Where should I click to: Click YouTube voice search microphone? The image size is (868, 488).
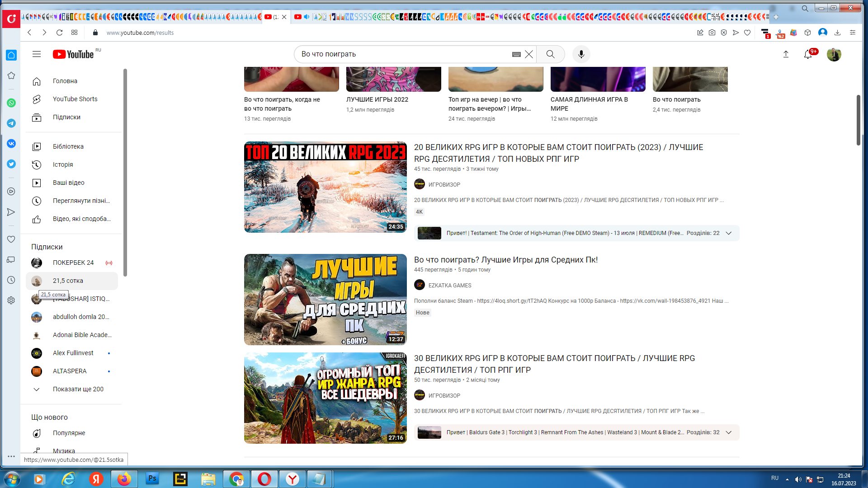click(581, 54)
